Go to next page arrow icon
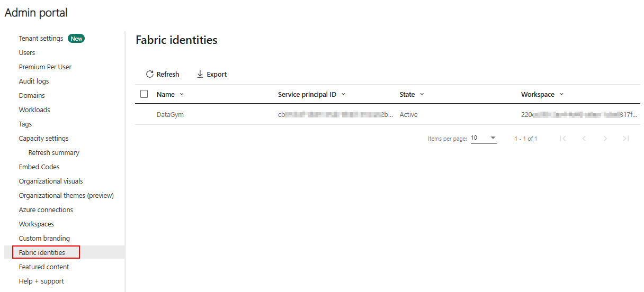The height and width of the screenshot is (292, 644). point(605,139)
